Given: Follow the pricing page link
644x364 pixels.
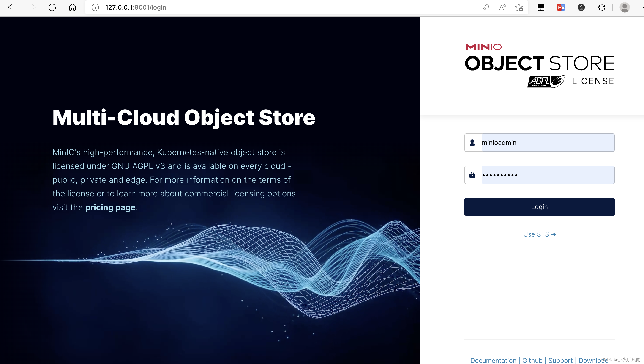Looking at the screenshot, I should tap(110, 207).
